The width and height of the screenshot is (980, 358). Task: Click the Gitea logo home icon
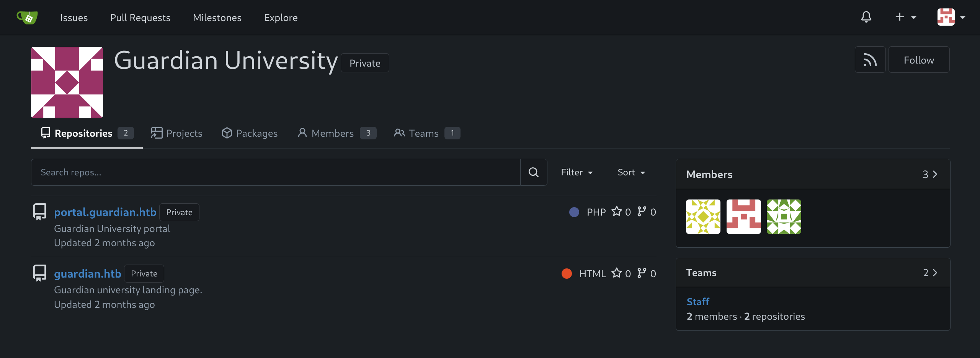point(27,18)
